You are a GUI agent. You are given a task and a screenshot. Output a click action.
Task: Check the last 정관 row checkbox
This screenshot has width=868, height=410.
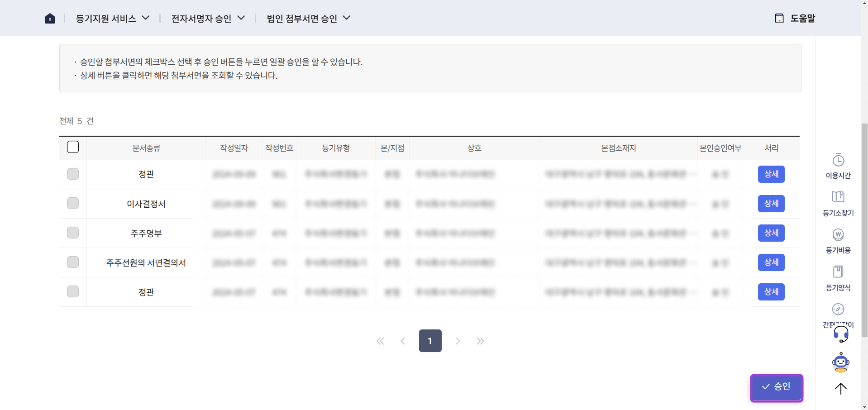(73, 291)
